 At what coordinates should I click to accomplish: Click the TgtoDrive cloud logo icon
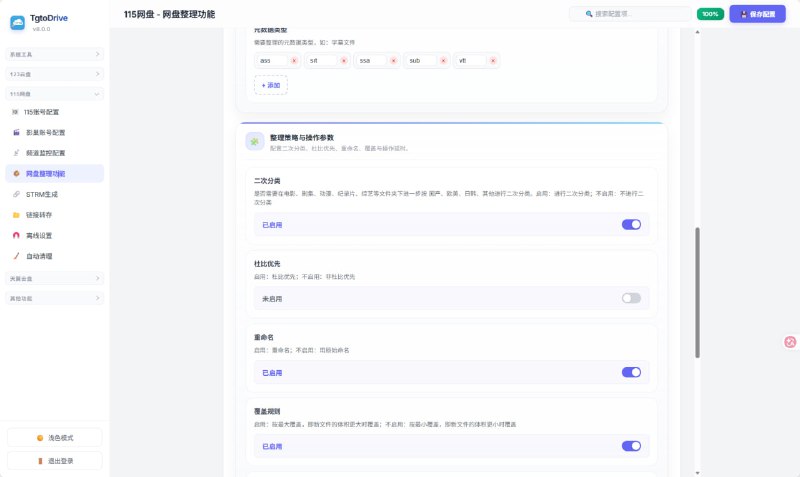pos(17,22)
